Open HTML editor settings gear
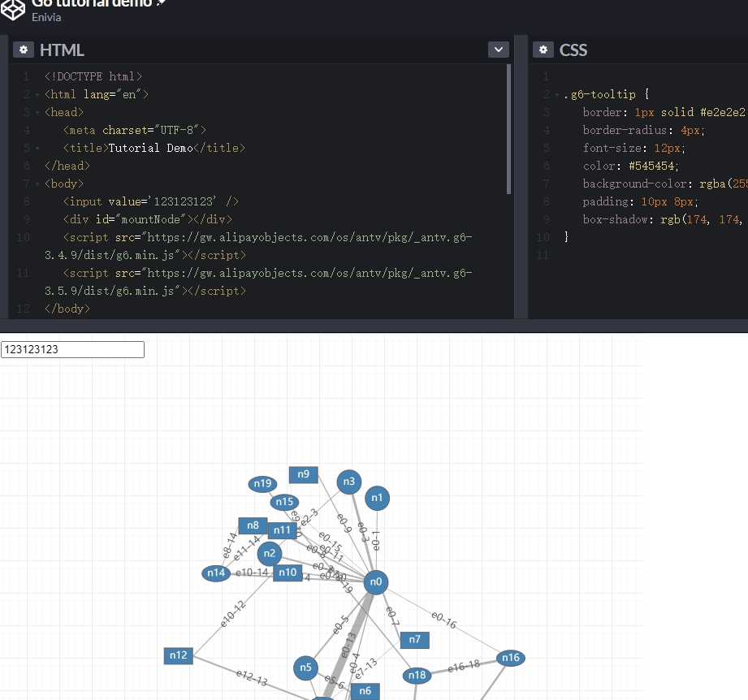 click(x=24, y=50)
